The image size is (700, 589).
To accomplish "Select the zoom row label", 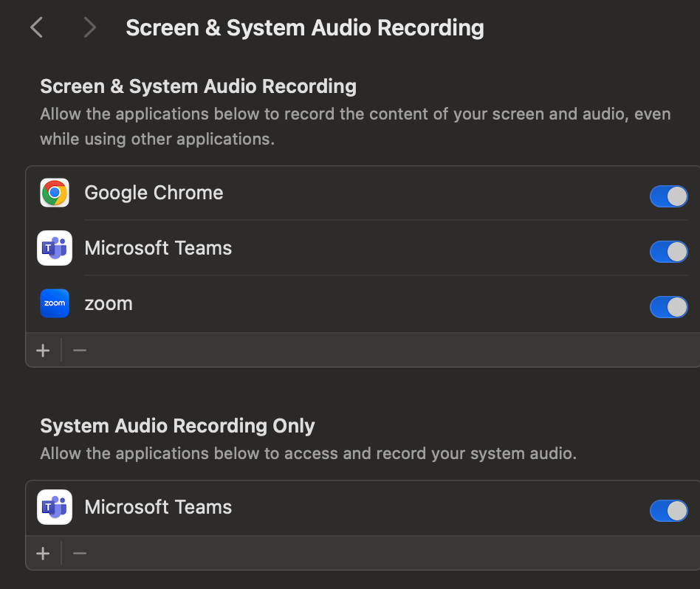I will pyautogui.click(x=109, y=304).
